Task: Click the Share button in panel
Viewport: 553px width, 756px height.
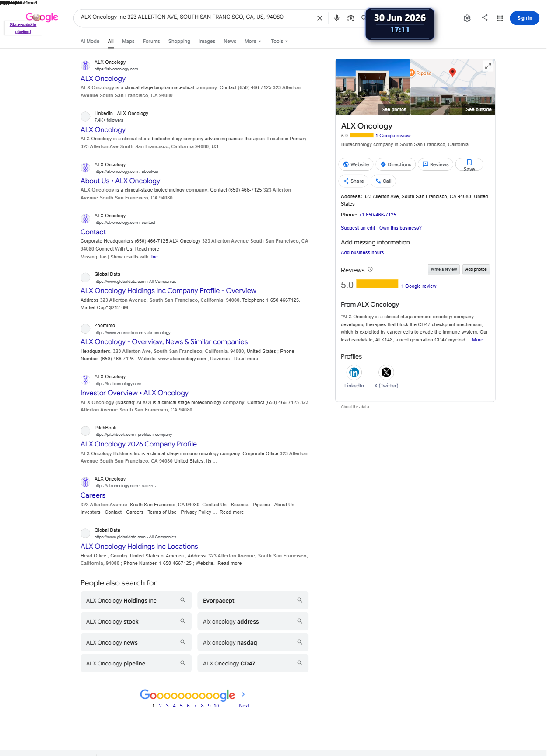Action: (x=353, y=181)
